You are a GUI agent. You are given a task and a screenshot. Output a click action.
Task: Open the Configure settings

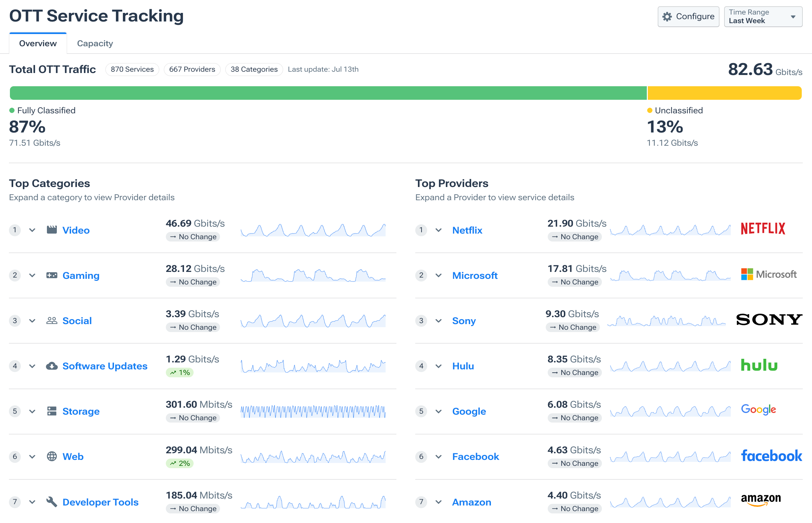click(688, 16)
